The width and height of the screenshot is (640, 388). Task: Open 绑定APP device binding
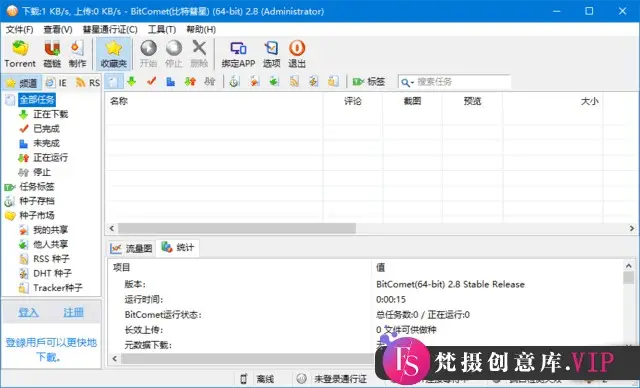238,54
